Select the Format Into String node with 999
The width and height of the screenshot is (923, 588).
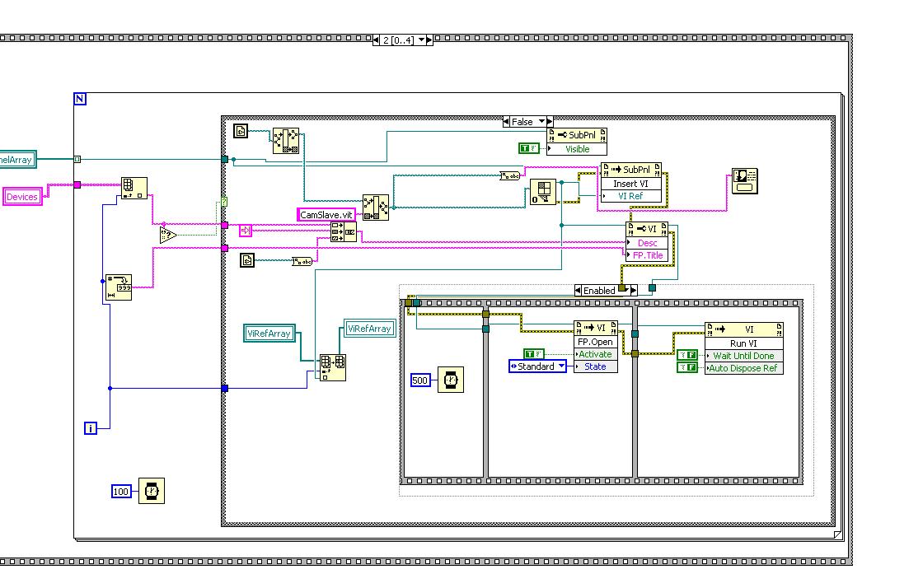coord(119,287)
